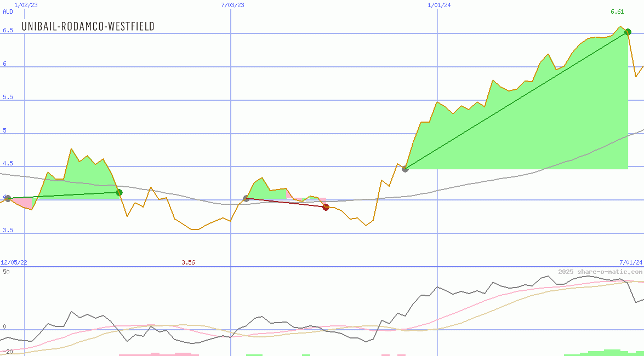644x356 pixels.
Task: Click the AUD currency label
Action: (x=8, y=12)
